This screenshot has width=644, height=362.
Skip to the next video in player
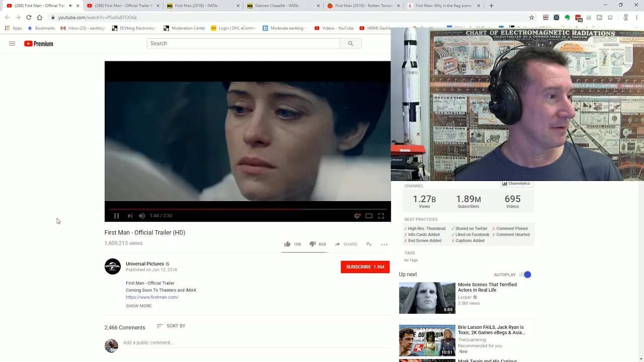pyautogui.click(x=130, y=216)
